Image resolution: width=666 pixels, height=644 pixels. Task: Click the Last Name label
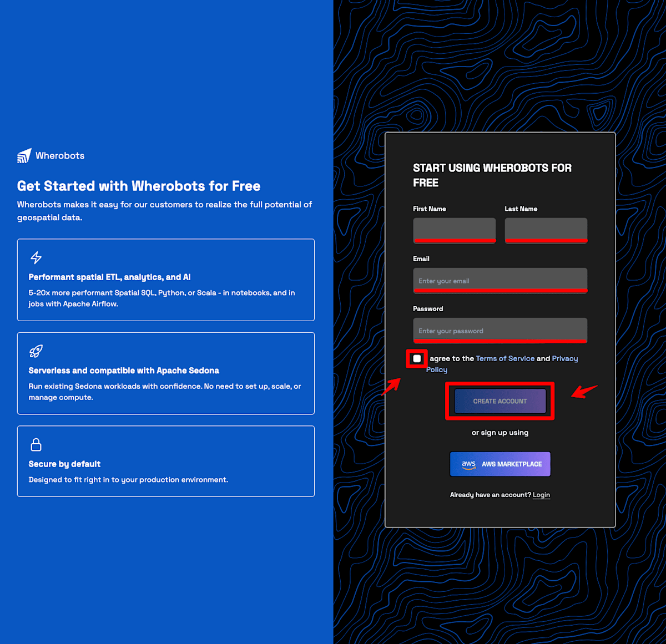(521, 209)
